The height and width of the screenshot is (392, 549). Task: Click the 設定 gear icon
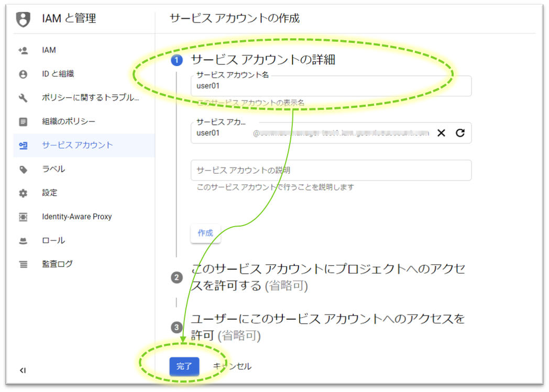click(23, 193)
